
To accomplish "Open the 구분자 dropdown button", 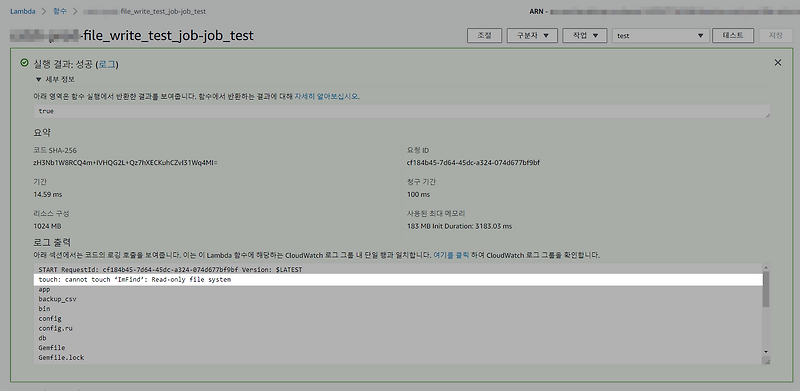I will pos(532,36).
